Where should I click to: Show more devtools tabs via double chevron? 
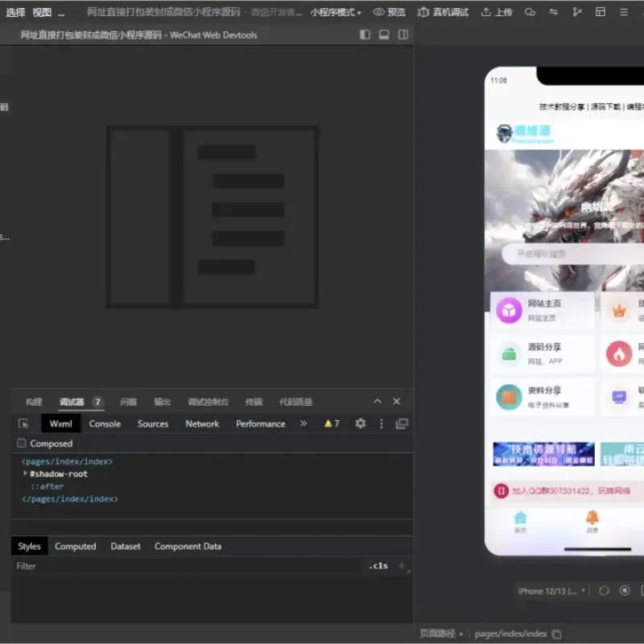coord(303,423)
